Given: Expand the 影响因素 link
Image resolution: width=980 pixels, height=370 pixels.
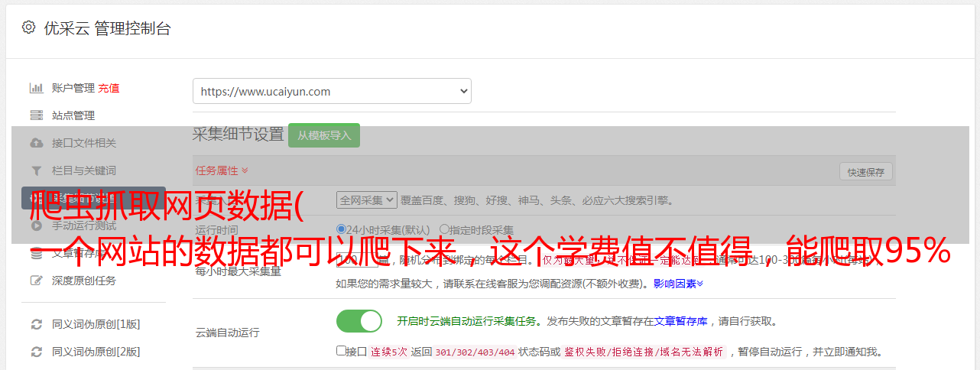Looking at the screenshot, I should click(678, 284).
